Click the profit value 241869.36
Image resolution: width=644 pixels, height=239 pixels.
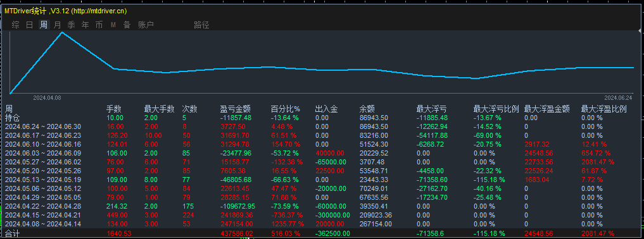(236, 215)
